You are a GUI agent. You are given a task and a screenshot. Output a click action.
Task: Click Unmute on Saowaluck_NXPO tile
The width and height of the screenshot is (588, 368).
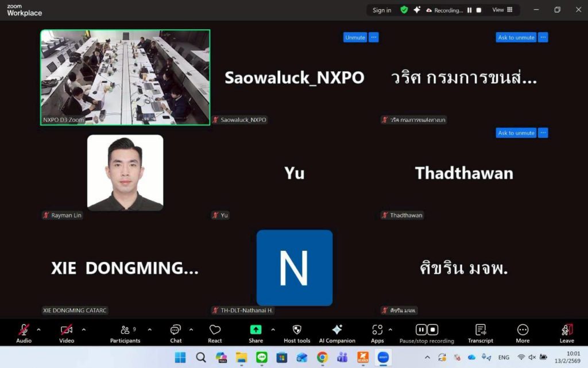(355, 37)
